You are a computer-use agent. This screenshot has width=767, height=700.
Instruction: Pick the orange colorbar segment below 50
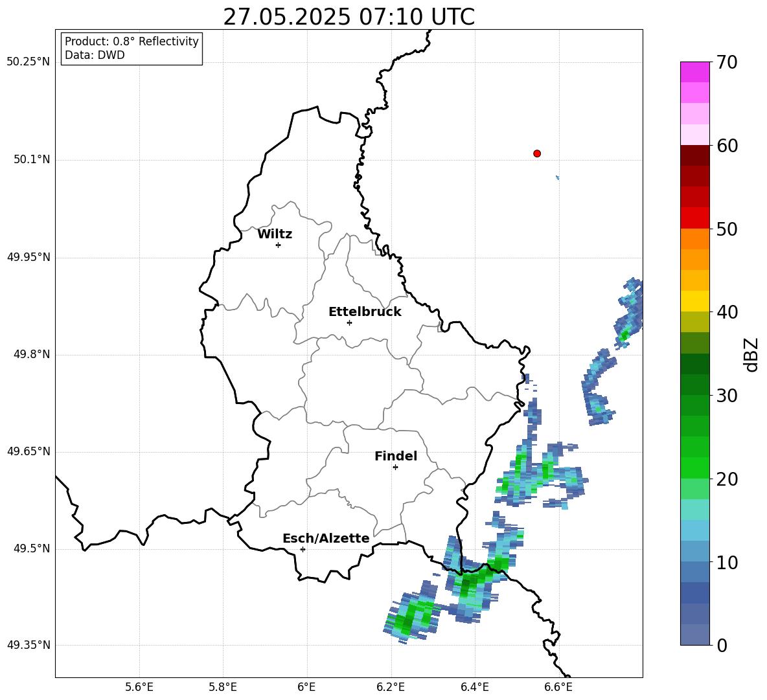pos(695,239)
